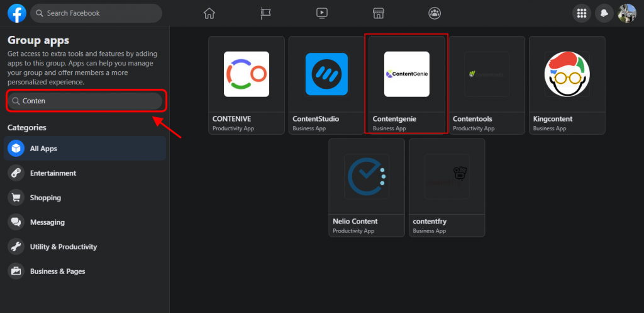This screenshot has width=644, height=313.
Task: Click the magnifier icon in group apps search
Action: coord(16,101)
